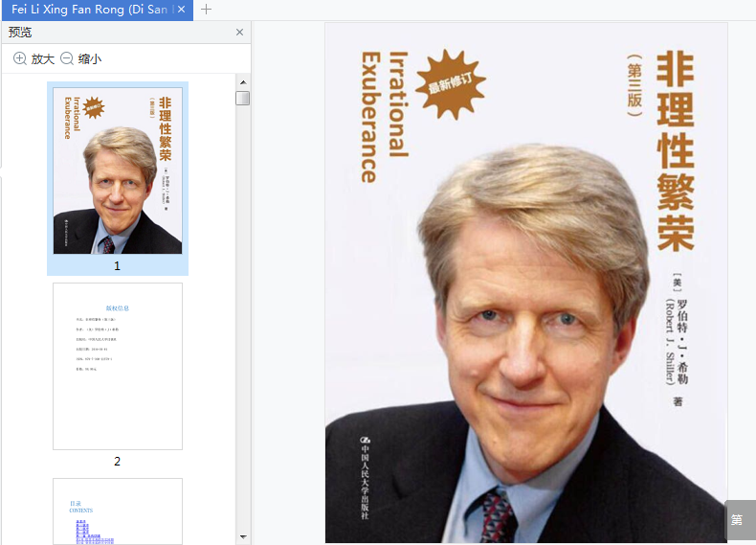Select page 1 cover thumbnail

click(118, 170)
